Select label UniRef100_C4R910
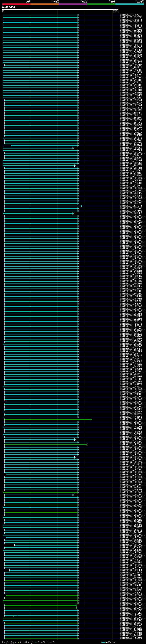The width and height of the screenshot is (146, 644). (131, 387)
